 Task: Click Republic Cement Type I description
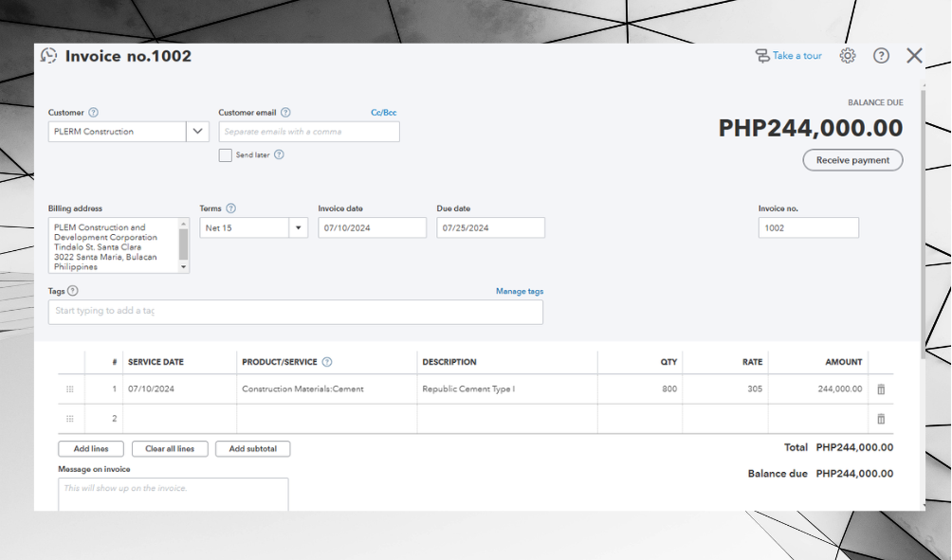507,389
